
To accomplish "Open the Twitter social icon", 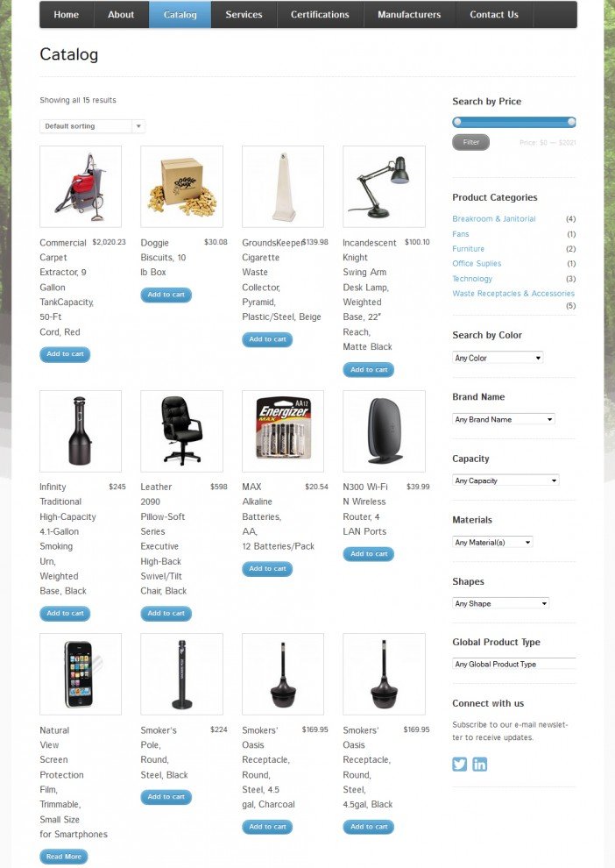I will pyautogui.click(x=460, y=765).
